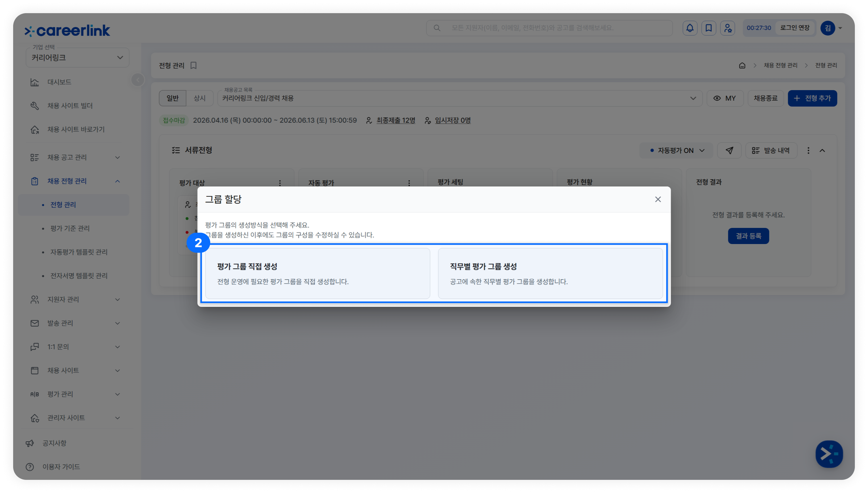
Task: Choose 평가 그룹 직접 생성 option
Action: 317,273
